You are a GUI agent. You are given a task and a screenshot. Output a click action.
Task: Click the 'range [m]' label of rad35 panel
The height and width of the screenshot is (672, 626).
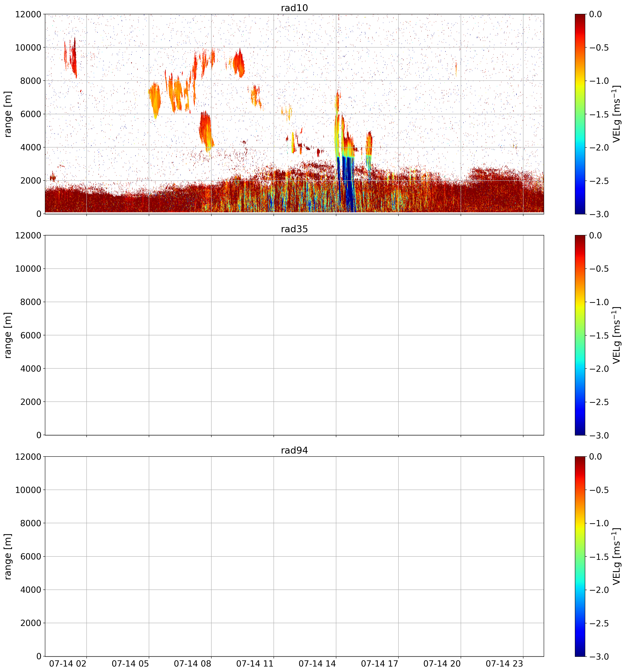click(8, 335)
